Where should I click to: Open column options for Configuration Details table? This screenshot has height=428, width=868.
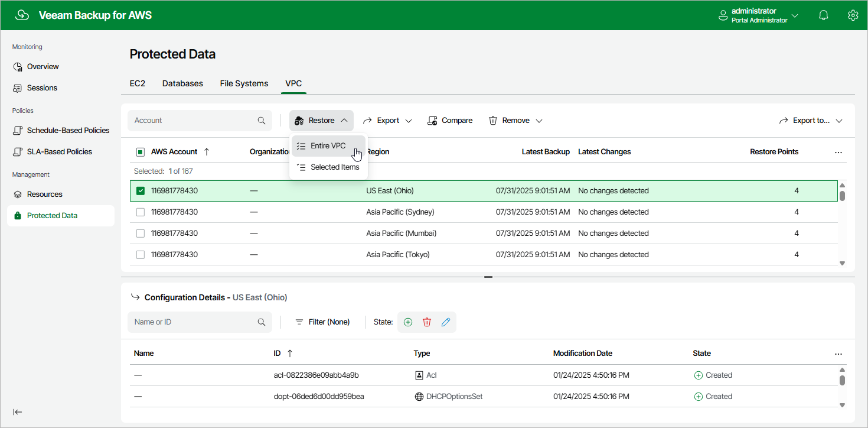[838, 354]
